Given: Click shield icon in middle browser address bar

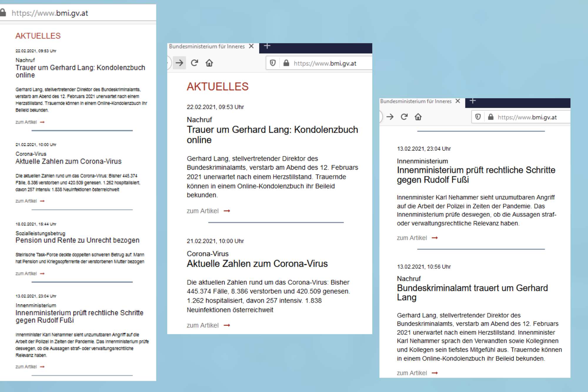Looking at the screenshot, I should click(273, 63).
